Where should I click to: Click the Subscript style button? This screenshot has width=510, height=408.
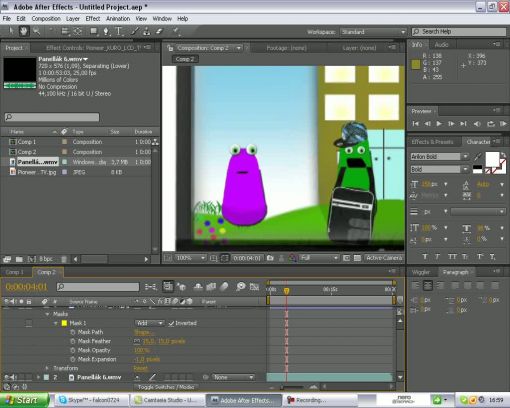(x=492, y=256)
